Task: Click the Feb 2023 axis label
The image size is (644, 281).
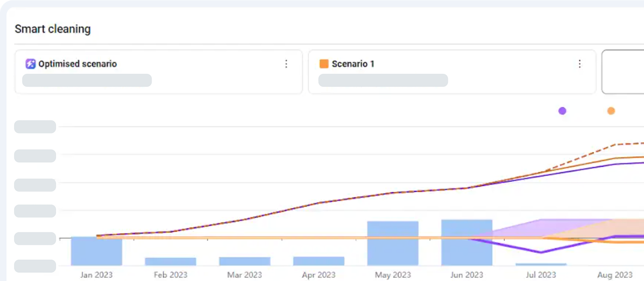Action: tap(170, 275)
